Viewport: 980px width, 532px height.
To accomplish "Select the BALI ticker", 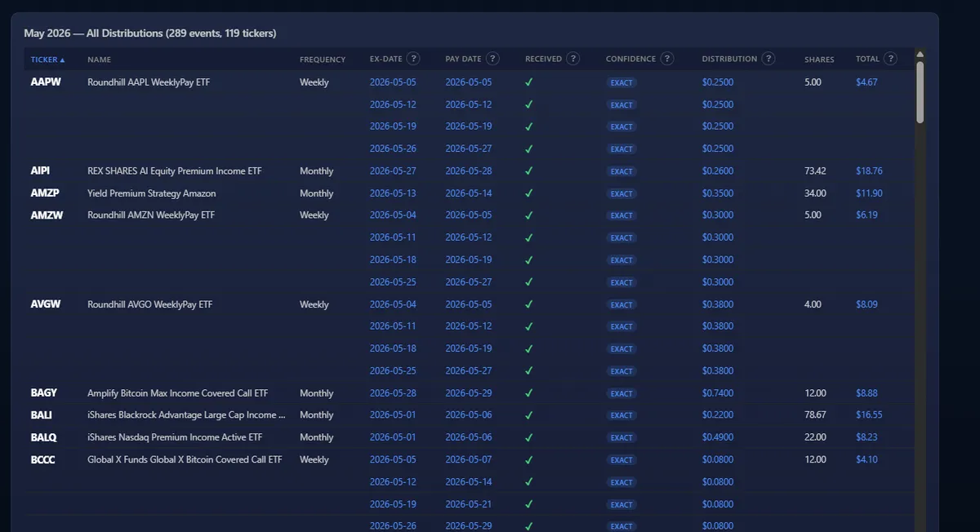I will click(41, 415).
